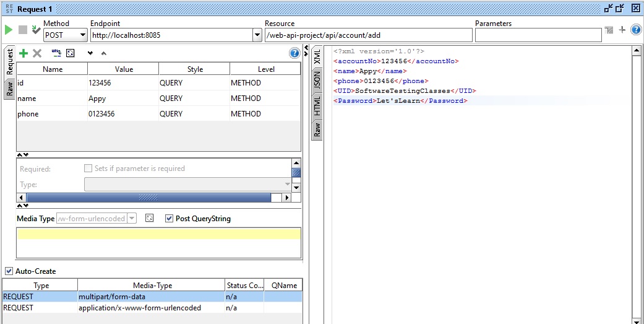
Task: Click the Style column header
Action: [x=195, y=69]
